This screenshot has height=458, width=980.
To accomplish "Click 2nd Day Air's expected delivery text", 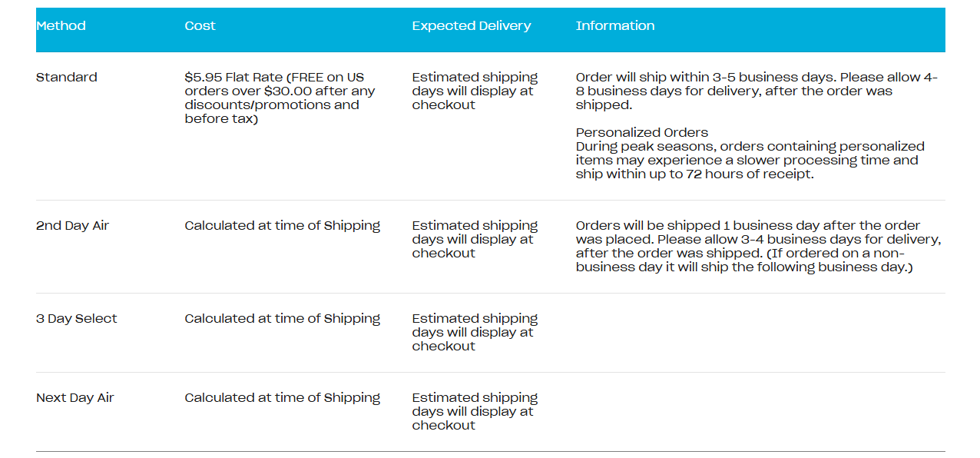I will tap(475, 240).
